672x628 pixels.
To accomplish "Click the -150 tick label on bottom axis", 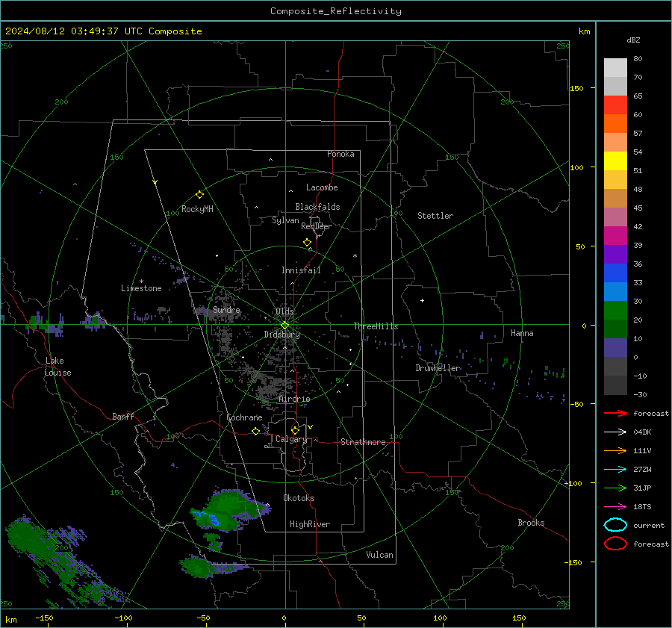I will click(44, 618).
